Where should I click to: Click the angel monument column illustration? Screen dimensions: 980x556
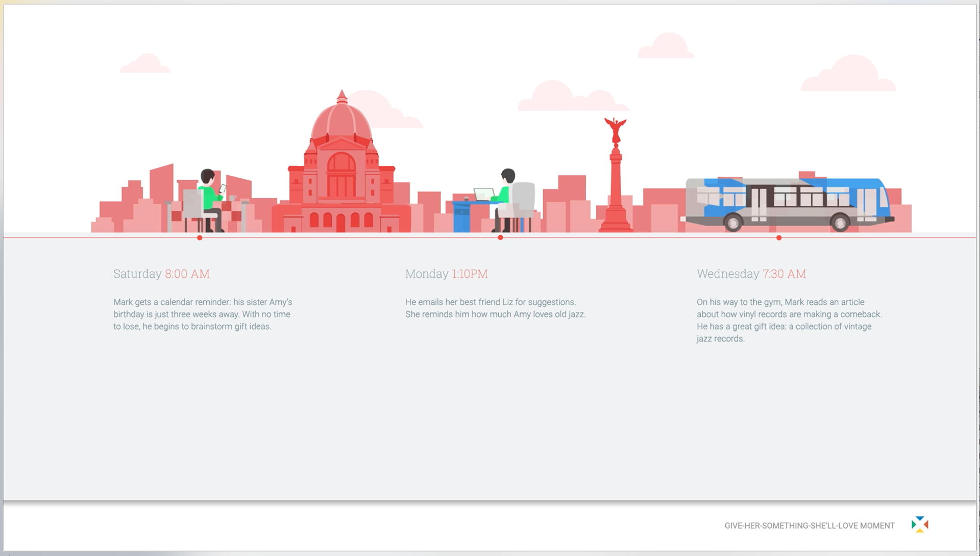(x=616, y=175)
